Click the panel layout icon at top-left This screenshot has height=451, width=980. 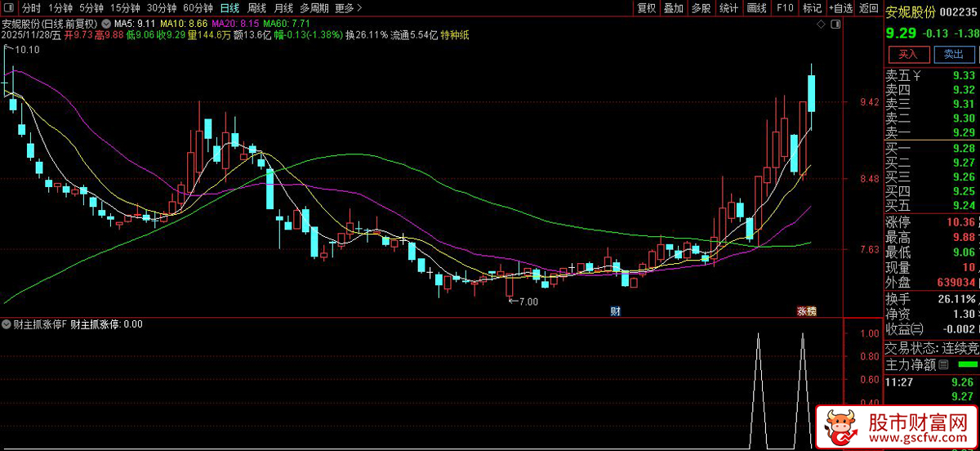pos(9,8)
